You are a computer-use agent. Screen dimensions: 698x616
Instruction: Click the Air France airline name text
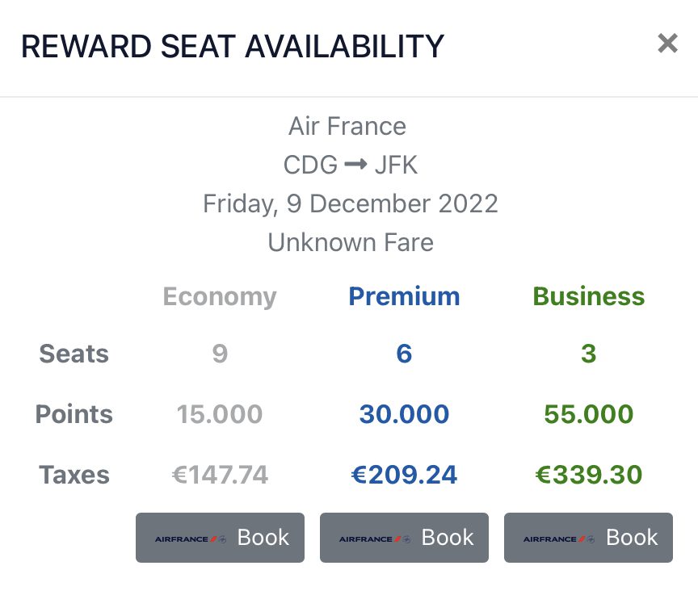[347, 126]
